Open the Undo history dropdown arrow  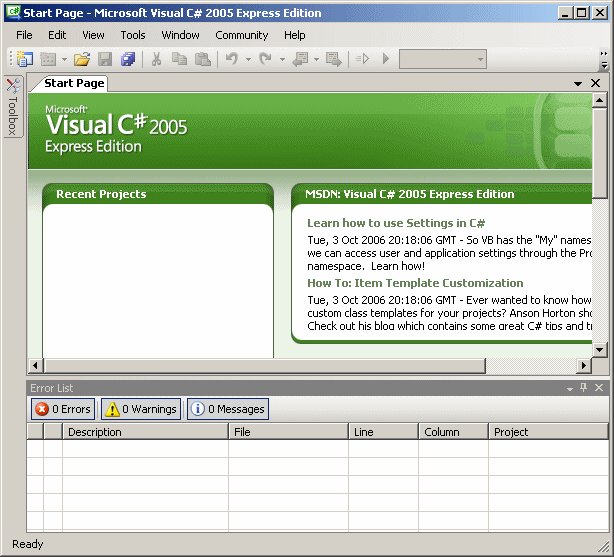click(248, 60)
